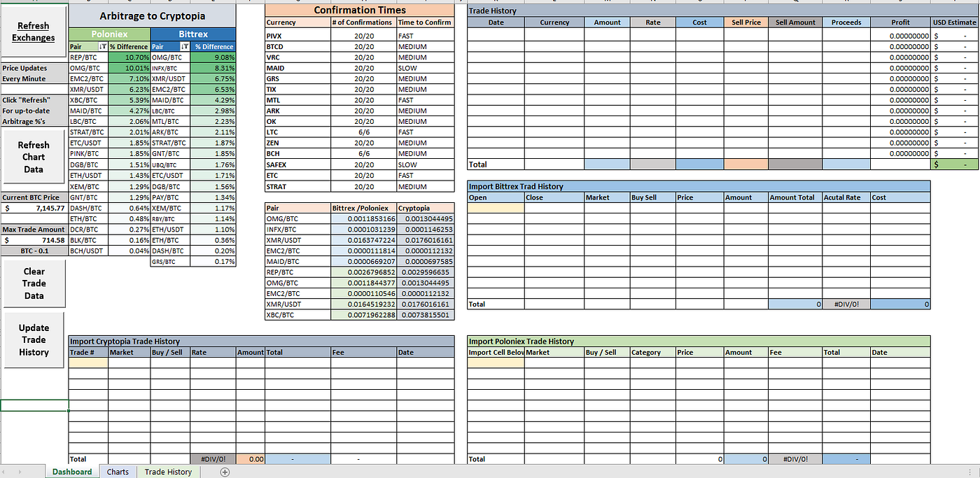Select the Bittrex /Poloniex column header
This screenshot has height=478, width=980.
(363, 208)
